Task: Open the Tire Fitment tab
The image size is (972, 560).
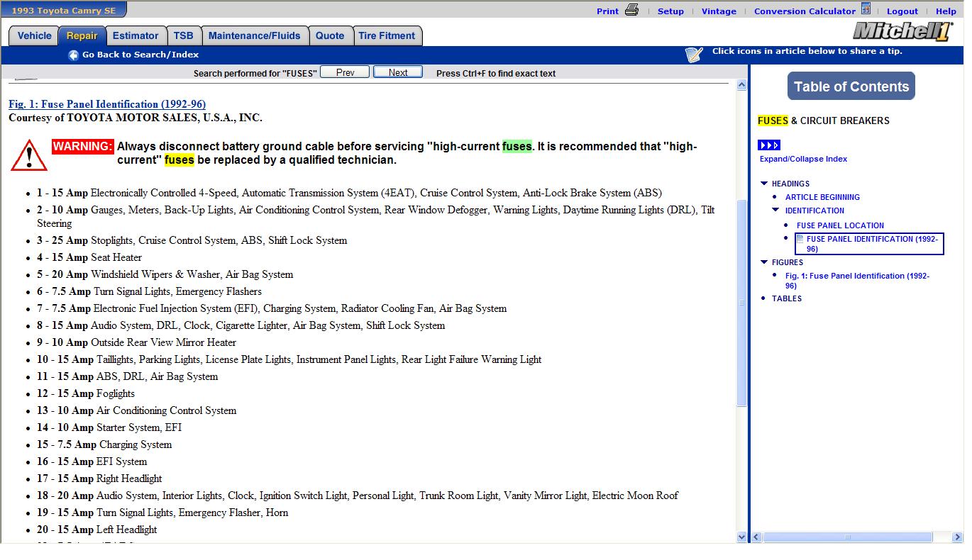Action: 387,36
